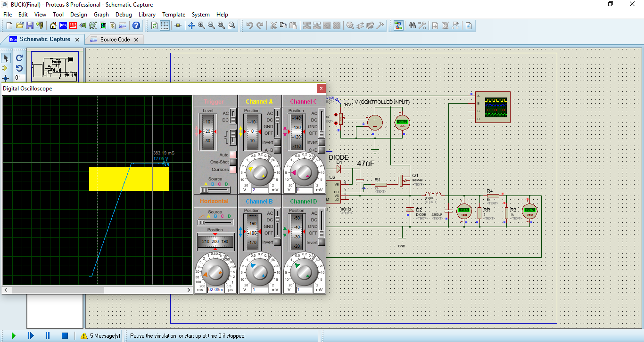Open the Template menu

(x=174, y=15)
